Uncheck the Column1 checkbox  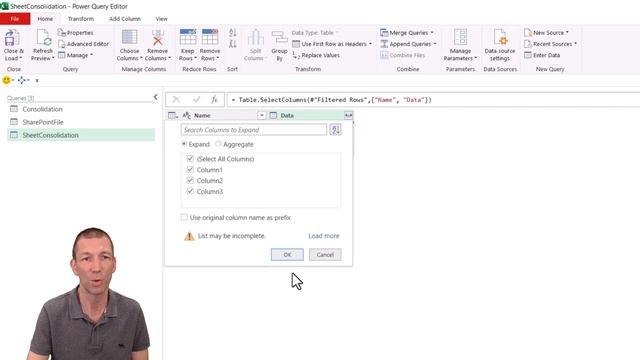(190, 169)
